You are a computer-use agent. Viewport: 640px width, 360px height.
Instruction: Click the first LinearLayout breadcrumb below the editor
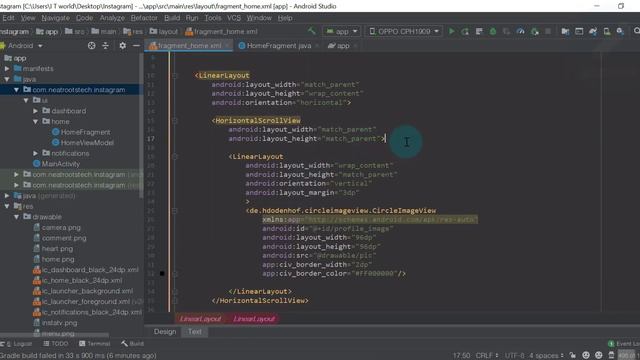200,319
